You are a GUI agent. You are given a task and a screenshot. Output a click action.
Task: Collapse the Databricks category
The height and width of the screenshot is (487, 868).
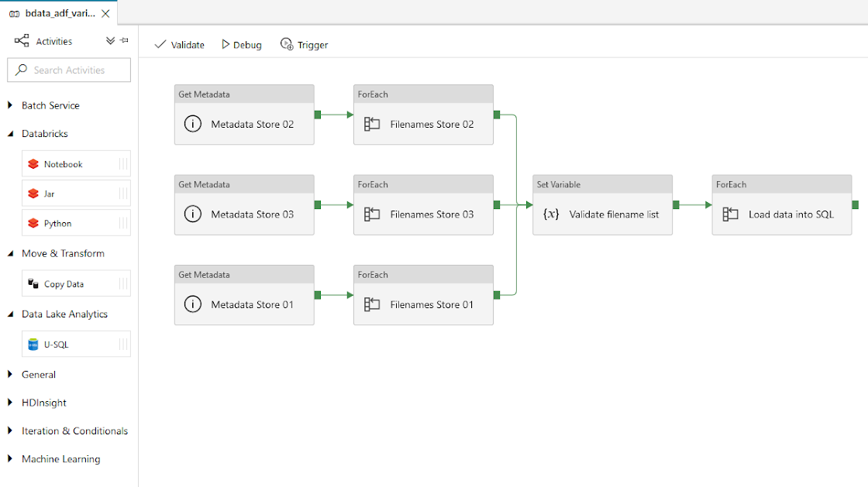pyautogui.click(x=10, y=134)
